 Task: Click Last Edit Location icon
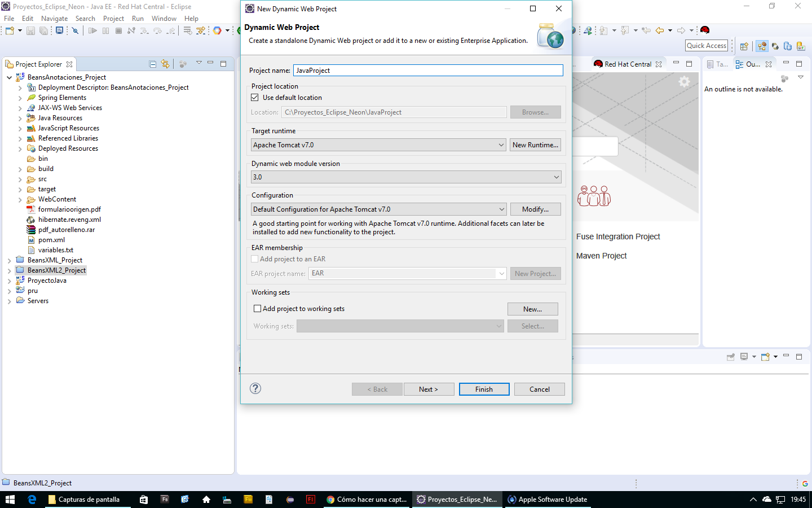646,30
